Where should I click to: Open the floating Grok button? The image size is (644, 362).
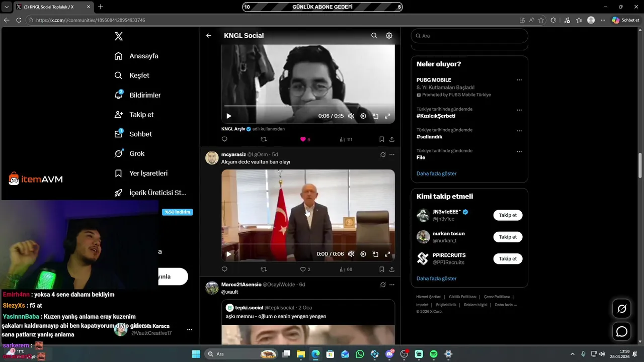click(622, 309)
